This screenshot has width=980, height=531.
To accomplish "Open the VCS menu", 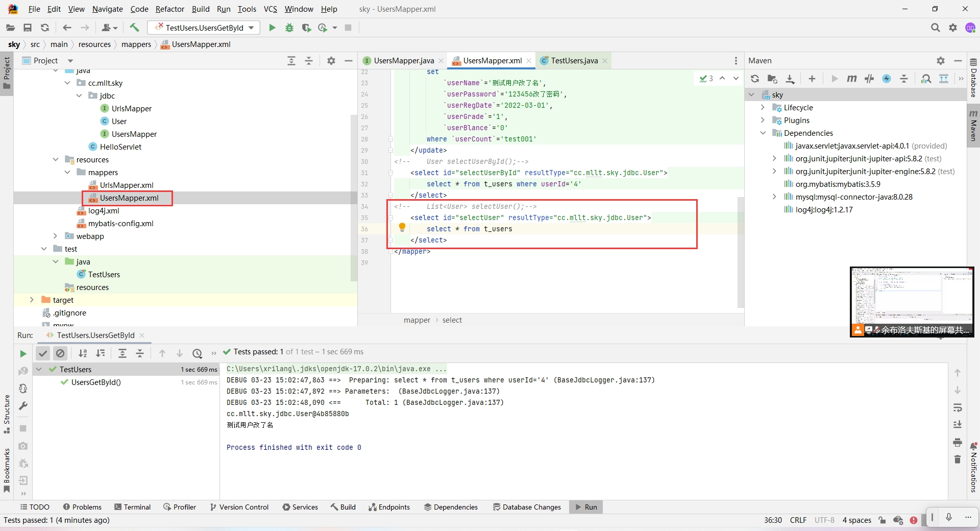I will (270, 9).
